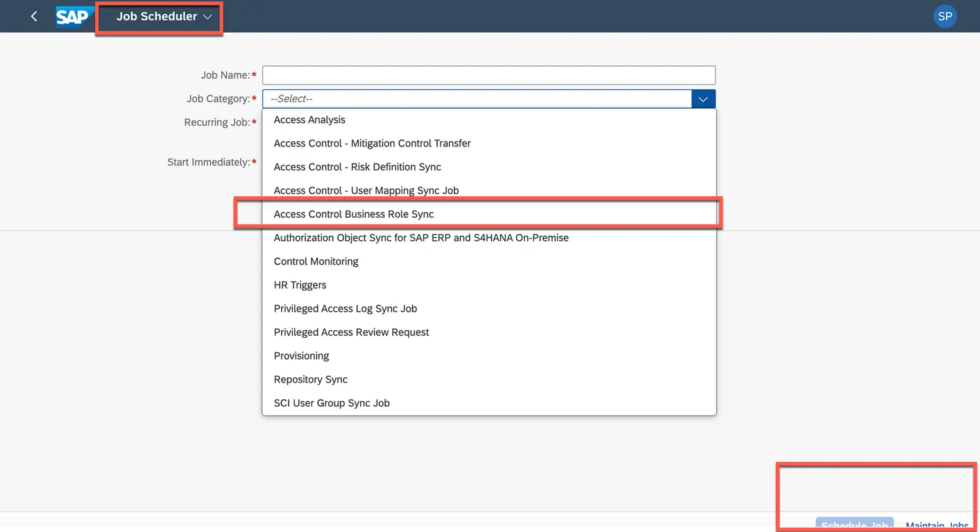Pick Access Control - User Mapping Sync Job
The image size is (980, 532).
click(366, 191)
